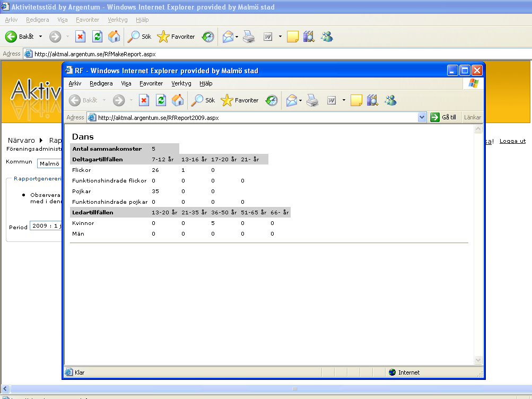Open Favoriter menu in the RF window
The height and width of the screenshot is (399, 532).
pos(151,83)
